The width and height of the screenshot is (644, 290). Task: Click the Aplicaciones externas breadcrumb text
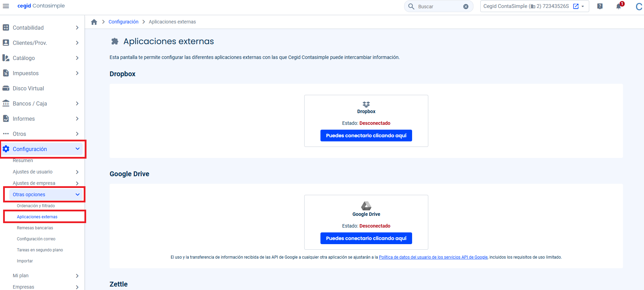point(172,22)
